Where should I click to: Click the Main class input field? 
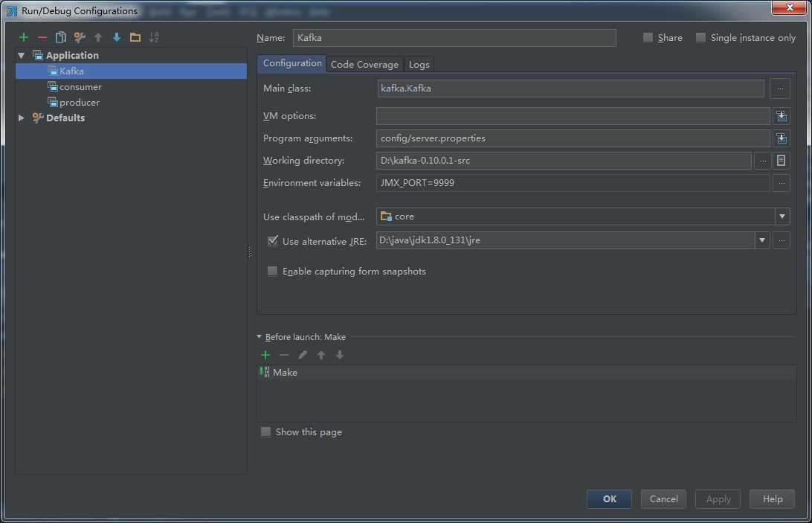[x=570, y=89]
